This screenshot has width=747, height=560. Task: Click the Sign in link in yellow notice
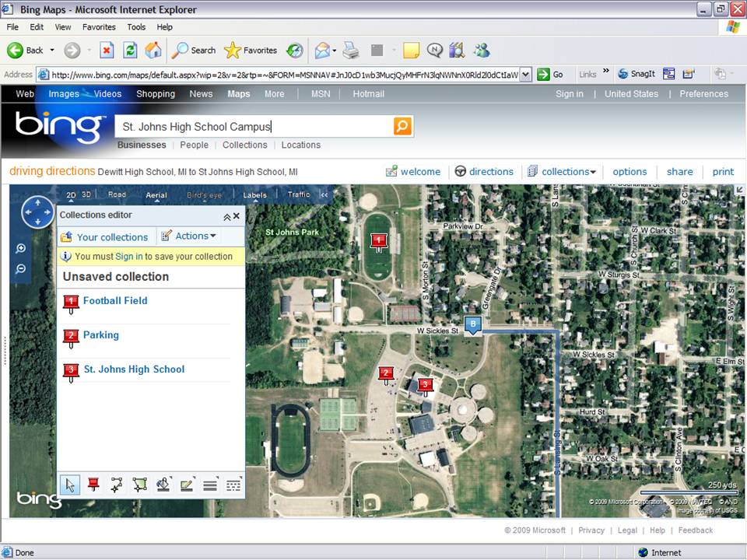point(128,256)
